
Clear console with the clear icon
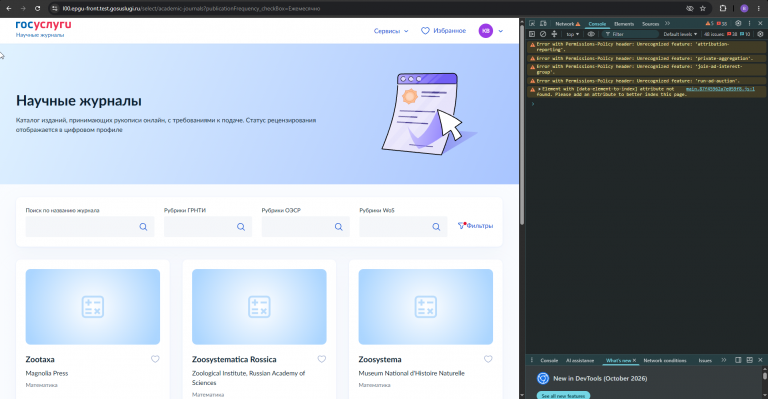[543, 34]
